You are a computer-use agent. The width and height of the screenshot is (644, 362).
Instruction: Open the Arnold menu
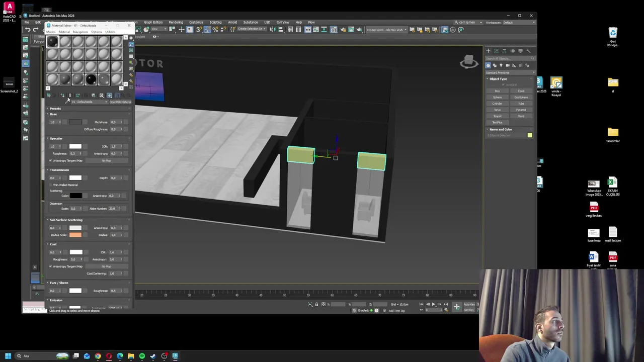(x=232, y=23)
